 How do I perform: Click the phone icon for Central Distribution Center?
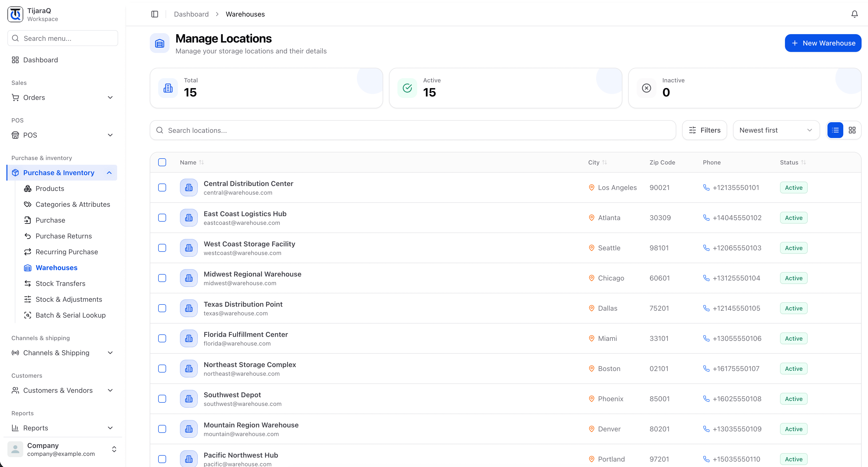pyautogui.click(x=706, y=187)
